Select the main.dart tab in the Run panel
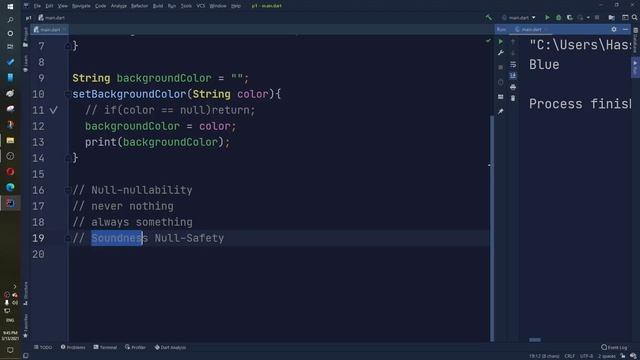The width and height of the screenshot is (640, 360). click(x=531, y=29)
